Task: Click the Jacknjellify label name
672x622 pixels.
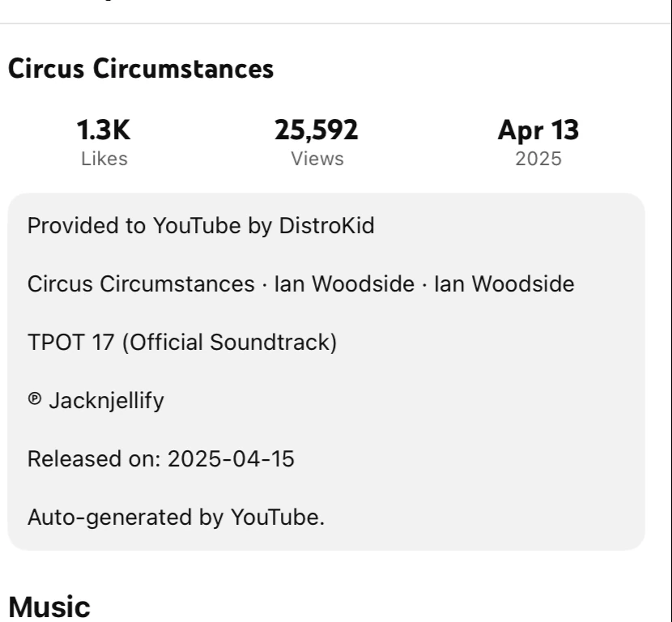Action: pos(107,401)
